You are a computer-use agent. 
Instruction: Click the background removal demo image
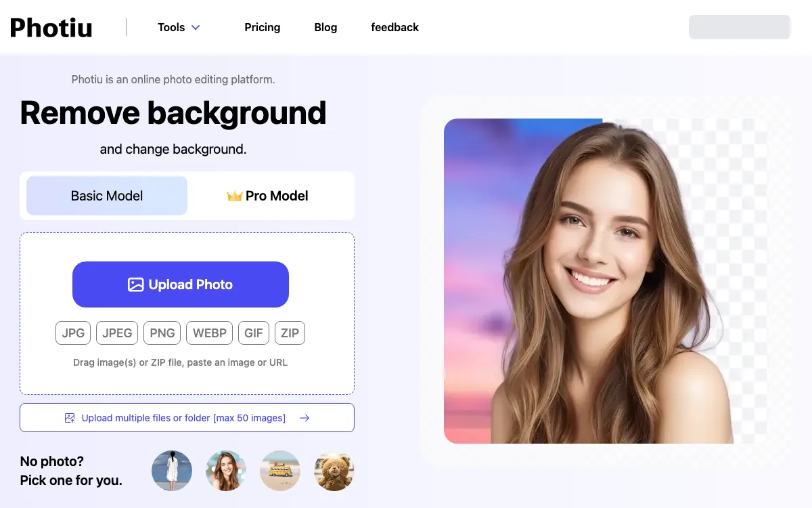tap(606, 281)
